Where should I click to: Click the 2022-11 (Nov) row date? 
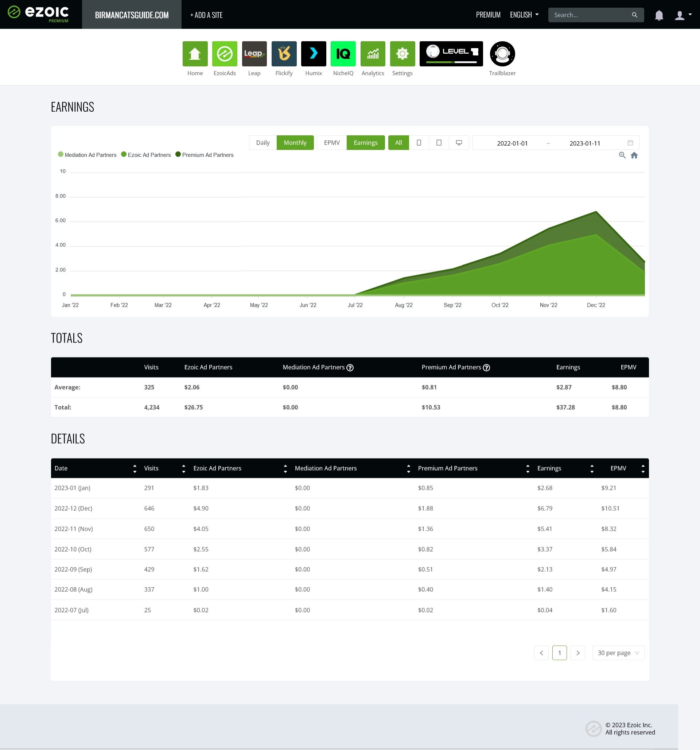click(74, 529)
